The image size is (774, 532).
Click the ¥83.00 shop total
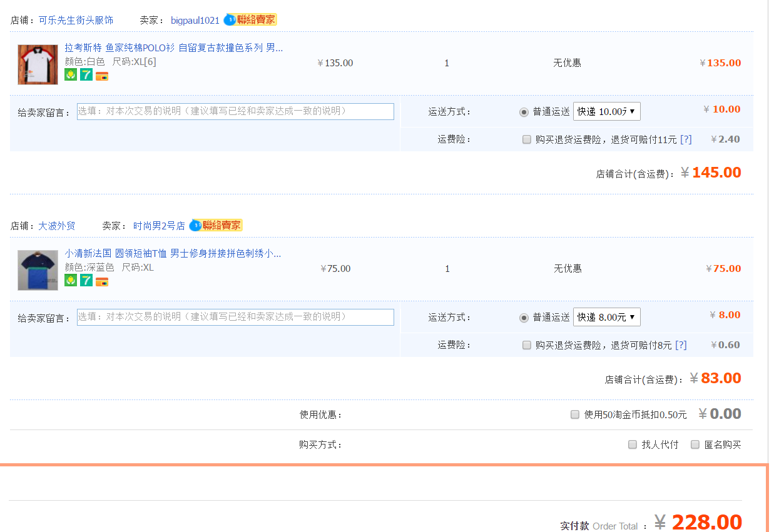[x=715, y=378]
